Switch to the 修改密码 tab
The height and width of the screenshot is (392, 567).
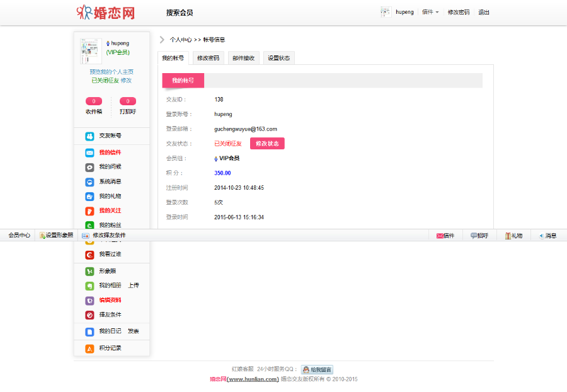[x=209, y=57]
